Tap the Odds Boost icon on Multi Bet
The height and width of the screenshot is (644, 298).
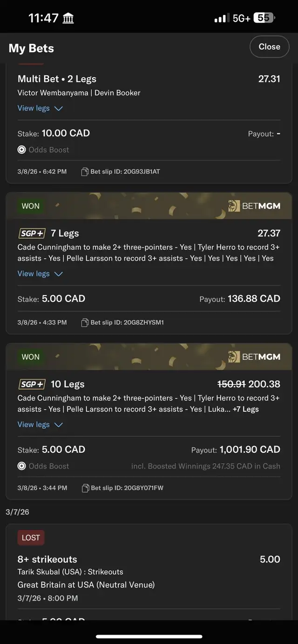(x=21, y=150)
